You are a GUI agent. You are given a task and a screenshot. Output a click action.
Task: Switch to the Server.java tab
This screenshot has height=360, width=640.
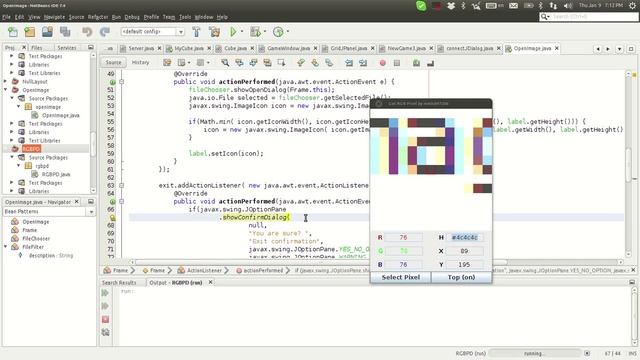pyautogui.click(x=141, y=49)
